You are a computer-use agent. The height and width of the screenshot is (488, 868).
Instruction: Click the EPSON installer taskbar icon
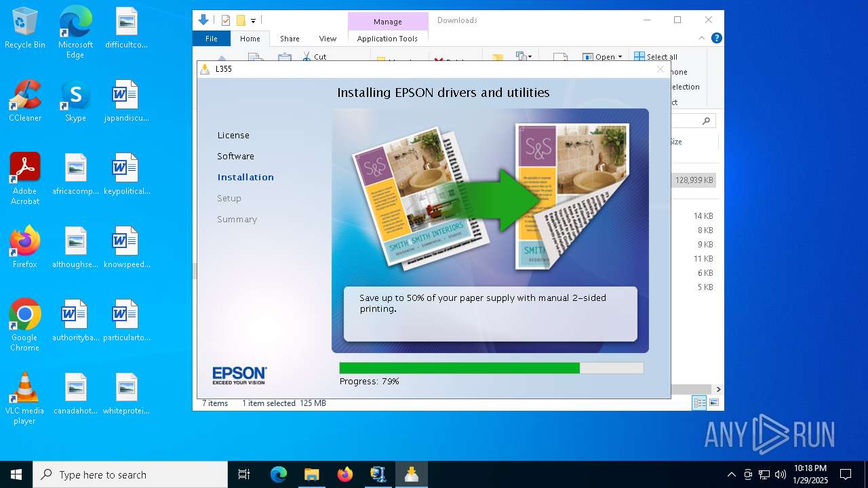[x=412, y=474]
